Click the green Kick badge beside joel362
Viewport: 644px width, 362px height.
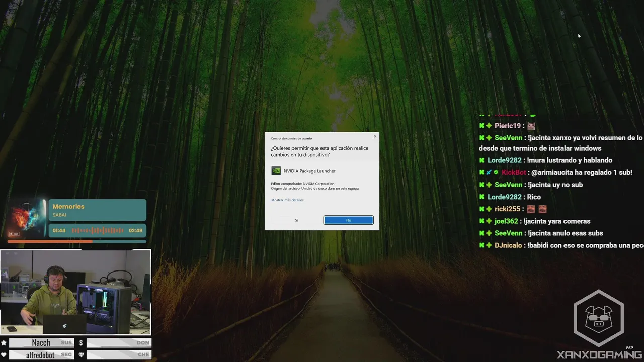point(481,221)
